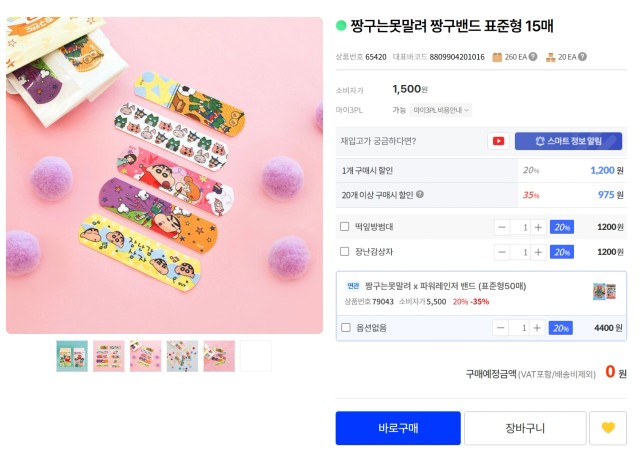Image resolution: width=640 pixels, height=457 pixels.
Task: Click help icon next to 20 EA
Action: coord(582,57)
